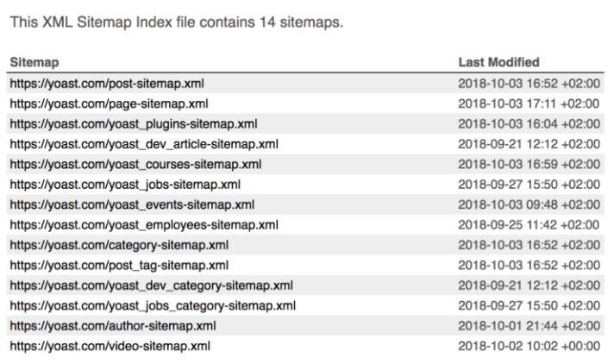Open the yoast_events-sitemap.xml link

tap(132, 205)
